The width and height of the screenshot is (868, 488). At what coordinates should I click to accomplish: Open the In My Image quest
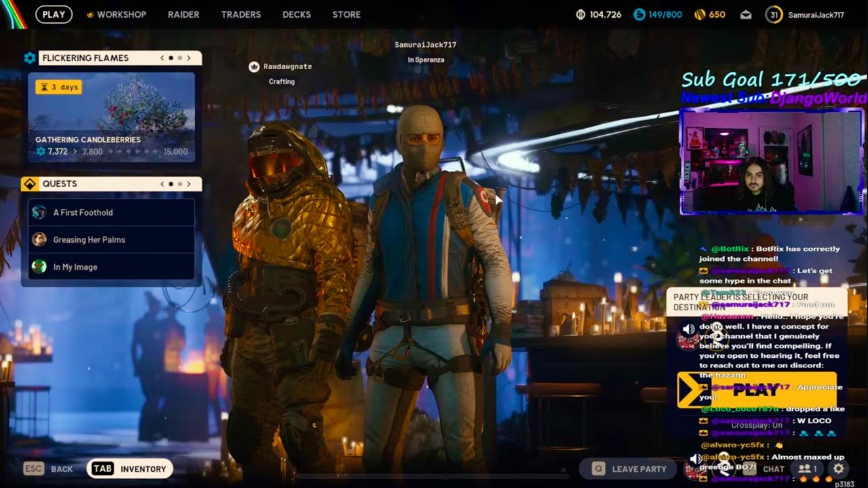(111, 266)
